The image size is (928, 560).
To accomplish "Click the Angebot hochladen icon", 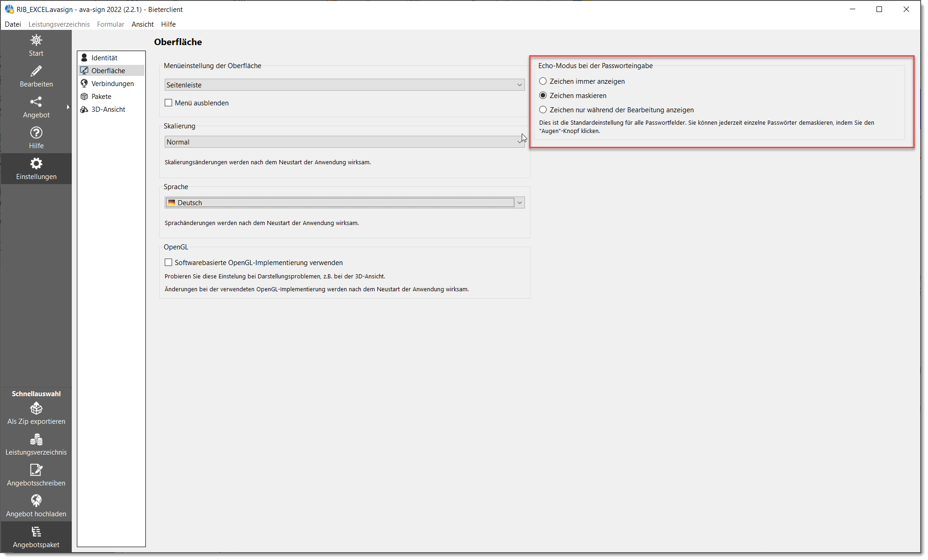I will 36,501.
